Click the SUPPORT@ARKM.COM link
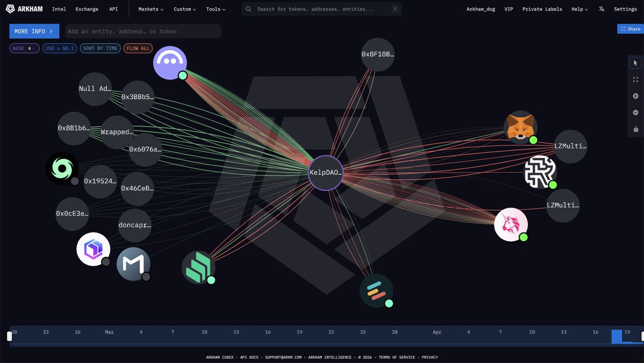The width and height of the screenshot is (644, 363). tap(283, 357)
